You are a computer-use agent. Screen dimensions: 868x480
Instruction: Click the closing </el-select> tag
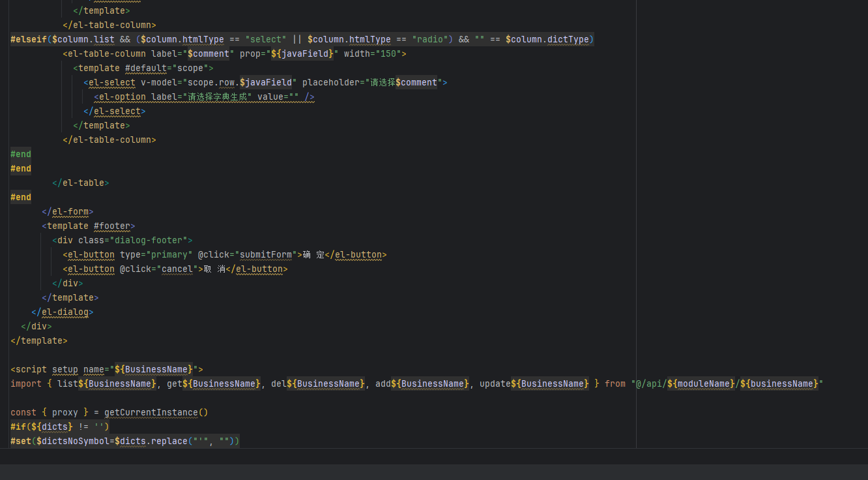pos(115,112)
